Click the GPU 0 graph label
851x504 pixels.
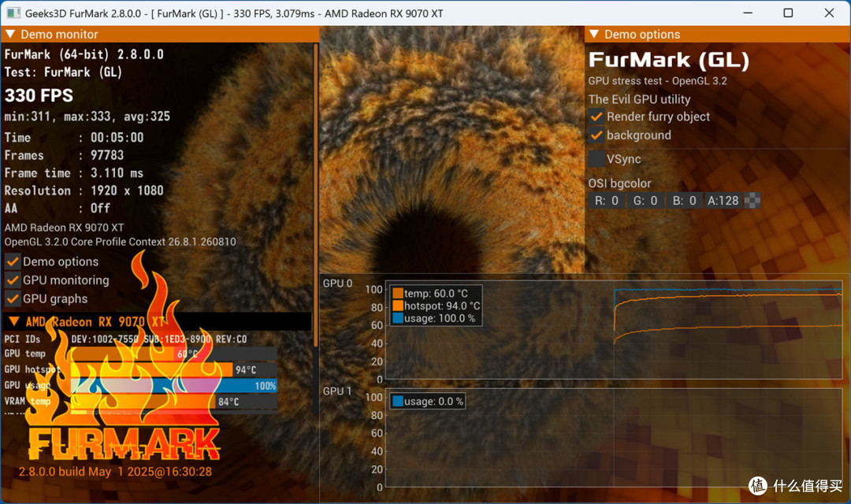(x=337, y=283)
